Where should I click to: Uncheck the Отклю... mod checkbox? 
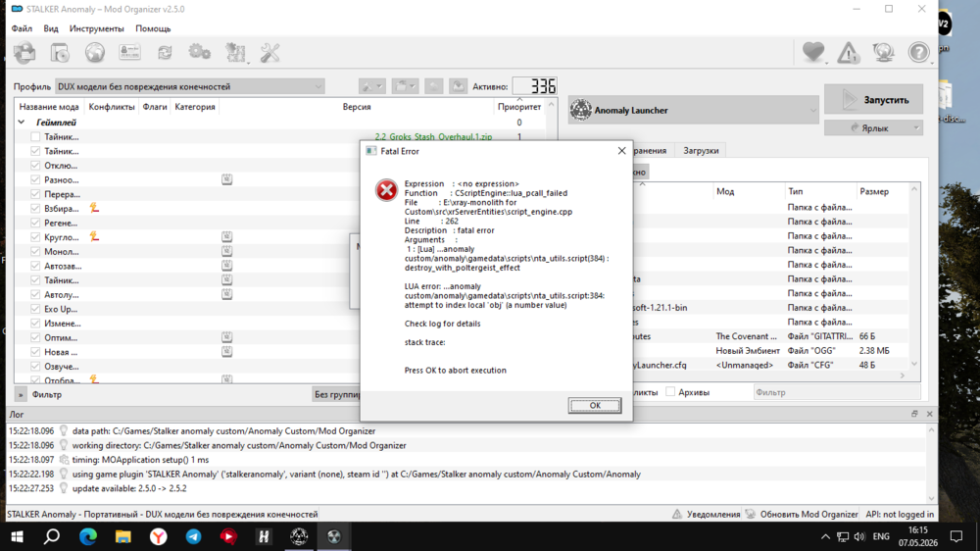tap(35, 166)
